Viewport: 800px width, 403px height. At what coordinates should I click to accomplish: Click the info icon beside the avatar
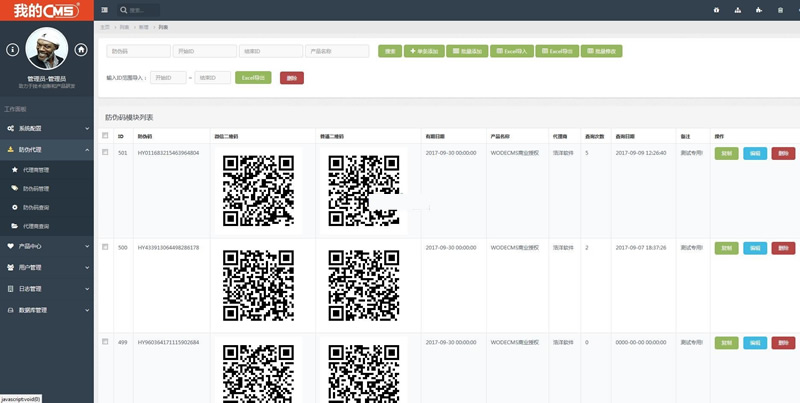click(x=12, y=49)
